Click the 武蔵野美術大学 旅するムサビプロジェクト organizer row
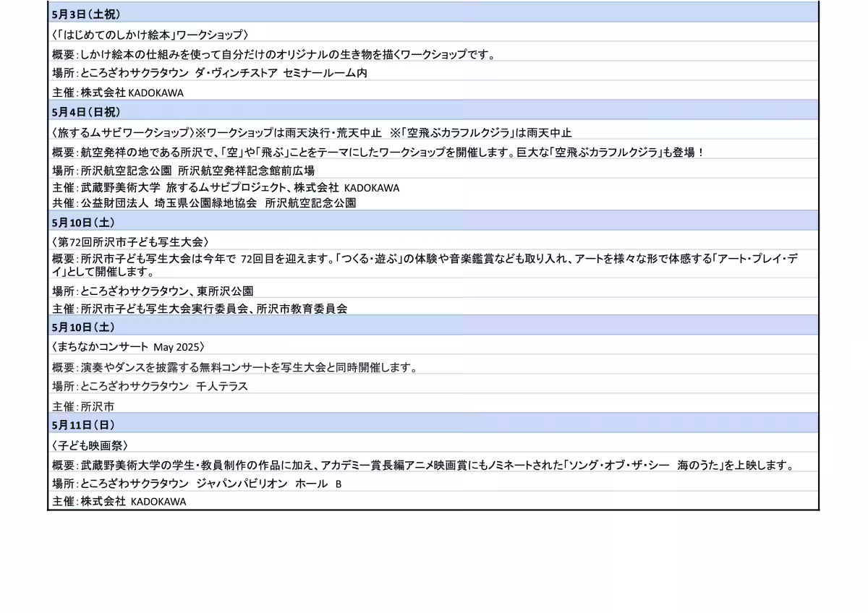The image size is (868, 613). (x=226, y=187)
